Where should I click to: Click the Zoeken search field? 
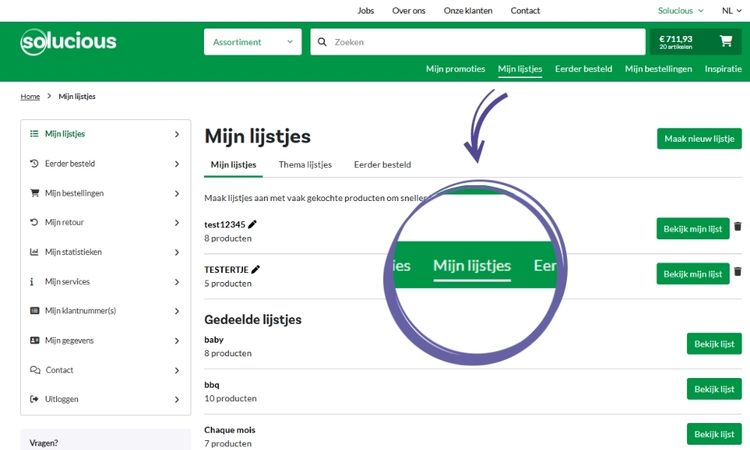[x=485, y=42]
